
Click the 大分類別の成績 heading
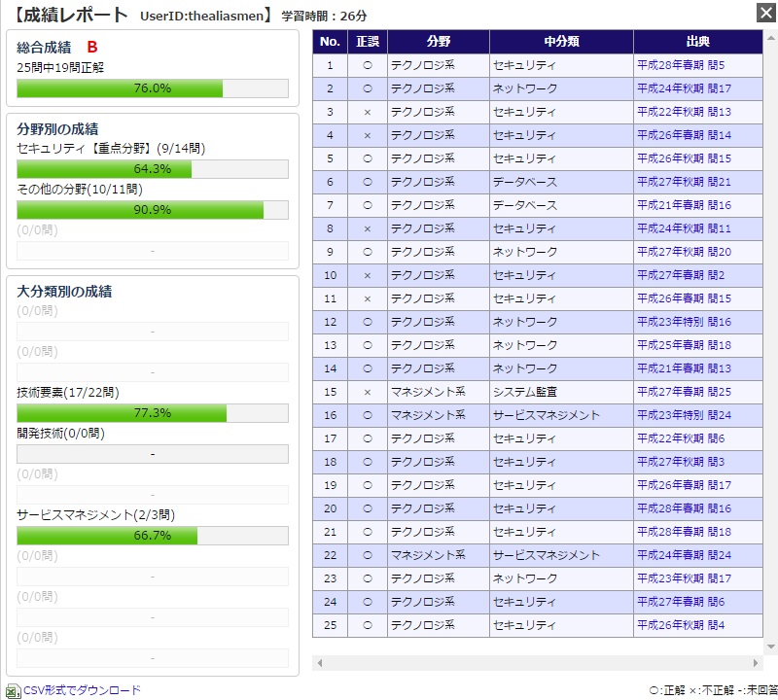[64, 292]
